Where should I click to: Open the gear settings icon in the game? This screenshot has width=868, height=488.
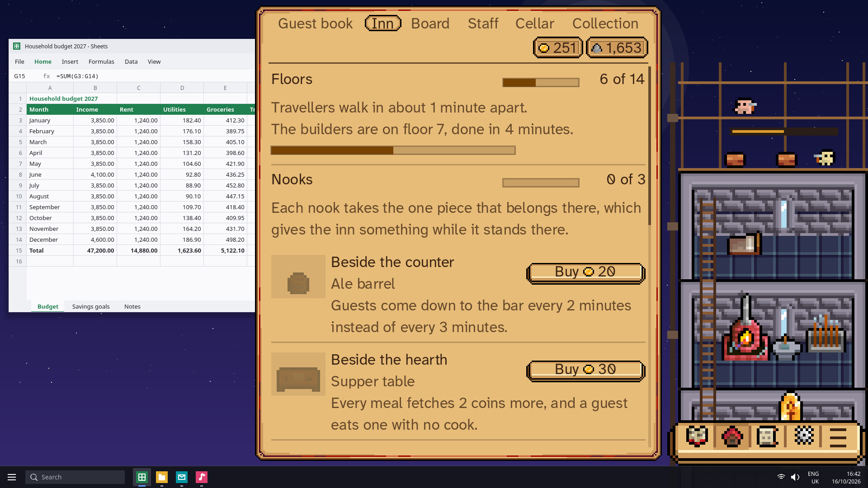(803, 436)
